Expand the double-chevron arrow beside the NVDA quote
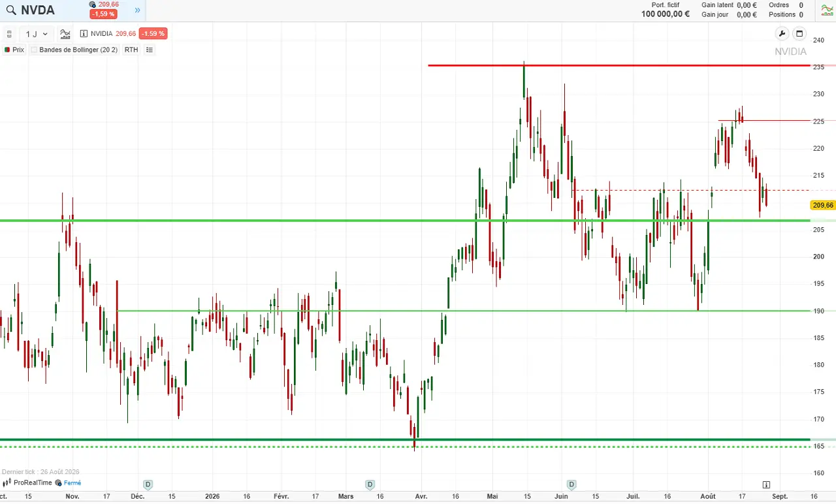The image size is (836, 504). tap(137, 10)
